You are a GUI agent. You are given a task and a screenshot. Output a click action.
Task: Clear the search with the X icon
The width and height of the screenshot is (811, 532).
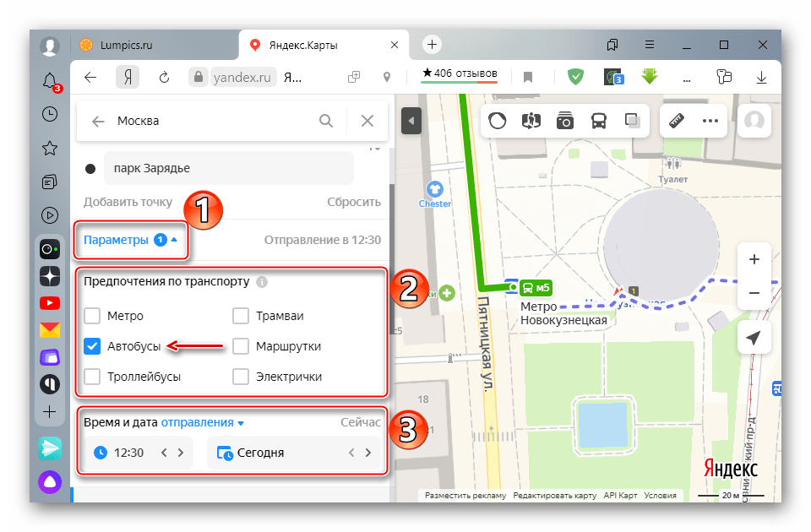click(x=367, y=121)
